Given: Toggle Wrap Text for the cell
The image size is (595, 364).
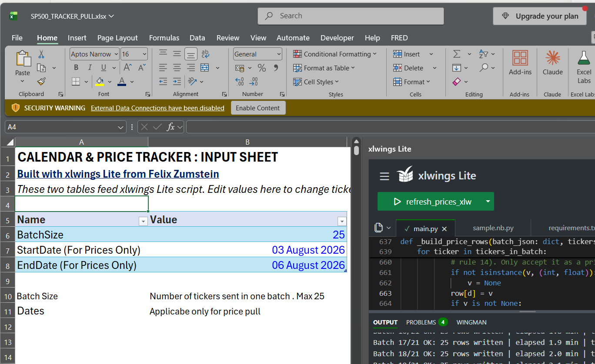Looking at the screenshot, I should (x=205, y=54).
